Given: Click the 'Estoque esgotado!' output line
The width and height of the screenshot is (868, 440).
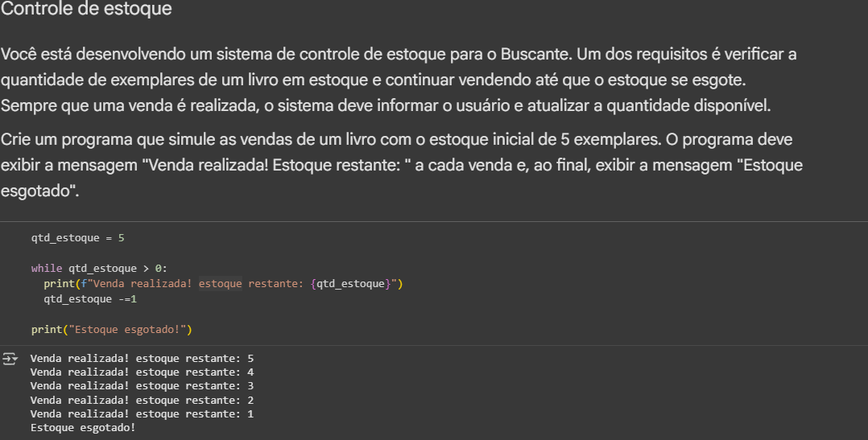Looking at the screenshot, I should (83, 427).
